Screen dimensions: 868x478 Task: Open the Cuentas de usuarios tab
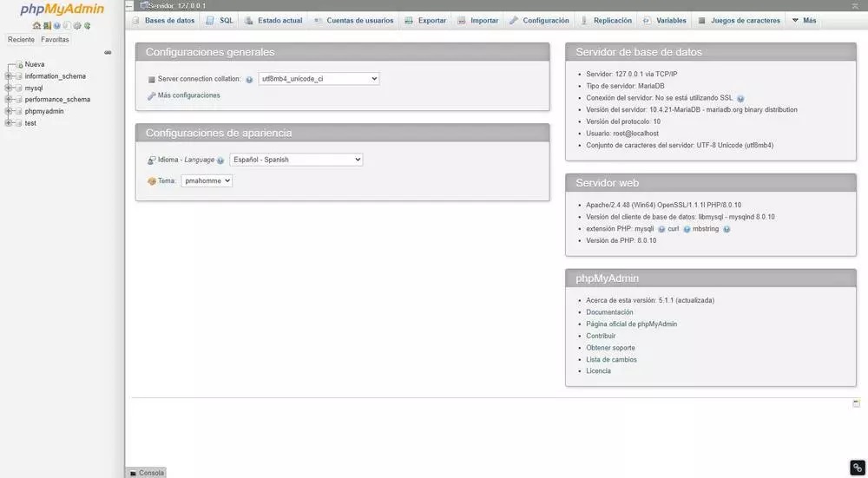click(354, 21)
